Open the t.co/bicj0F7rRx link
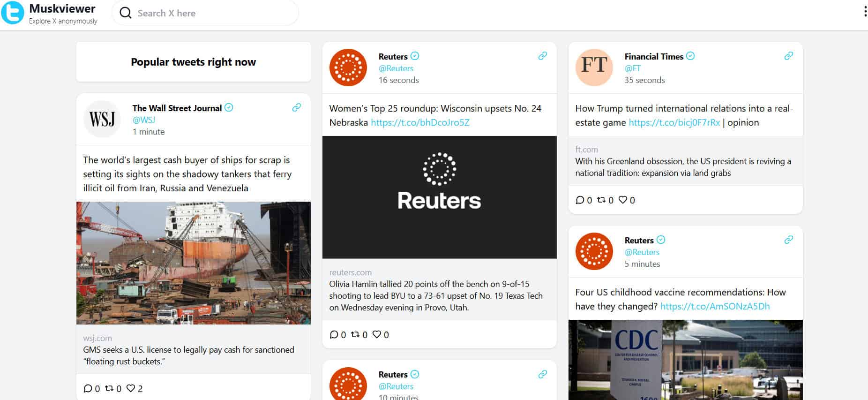 [674, 122]
